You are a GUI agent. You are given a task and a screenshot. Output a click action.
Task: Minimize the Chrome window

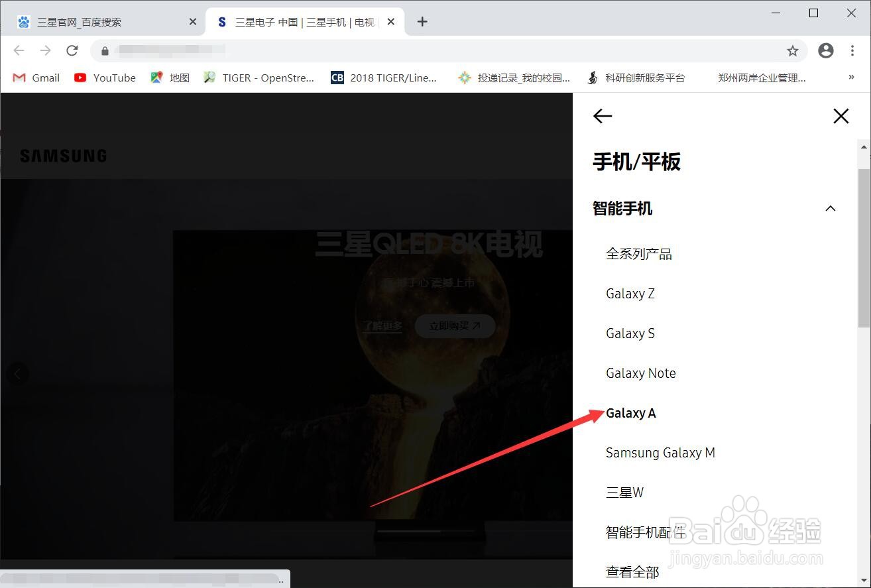click(x=777, y=13)
